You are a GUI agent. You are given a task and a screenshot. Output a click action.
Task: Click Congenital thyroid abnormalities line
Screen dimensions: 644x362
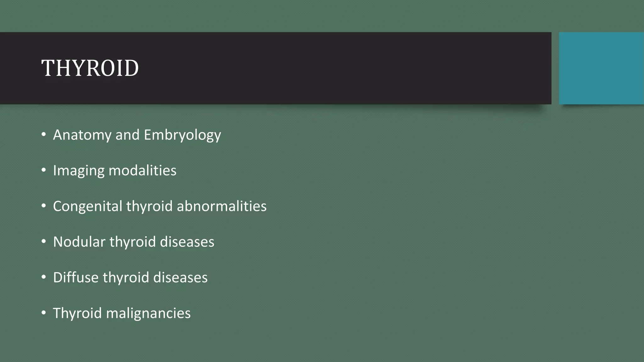(x=160, y=206)
